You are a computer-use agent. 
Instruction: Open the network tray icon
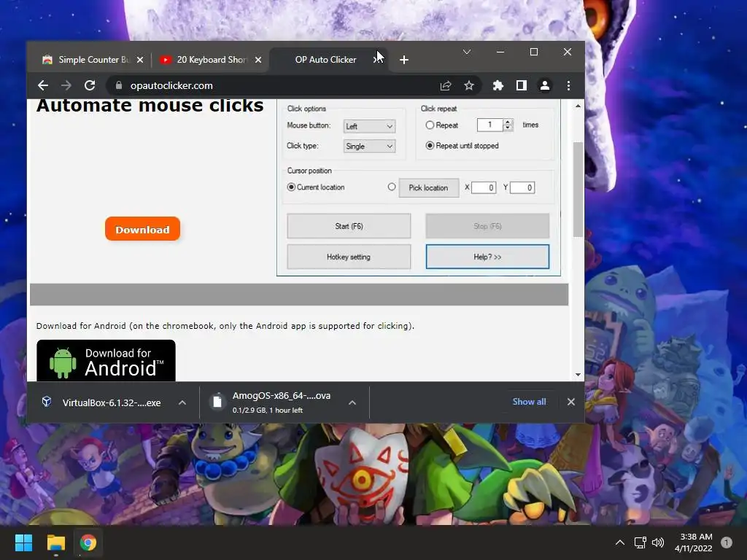tap(640, 542)
